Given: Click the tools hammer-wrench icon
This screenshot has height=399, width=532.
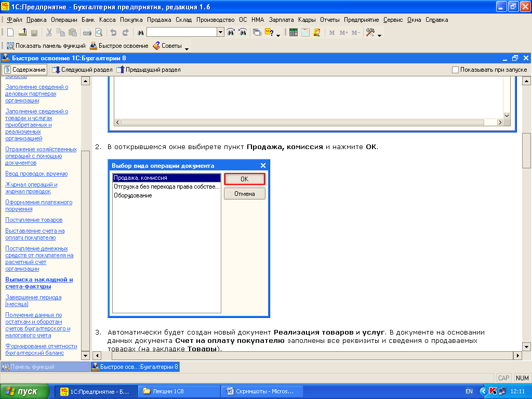Looking at the screenshot, I should point(370,33).
